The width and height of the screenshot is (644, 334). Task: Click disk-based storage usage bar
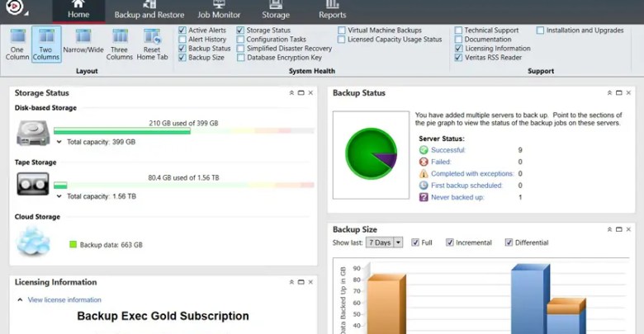[184, 131]
